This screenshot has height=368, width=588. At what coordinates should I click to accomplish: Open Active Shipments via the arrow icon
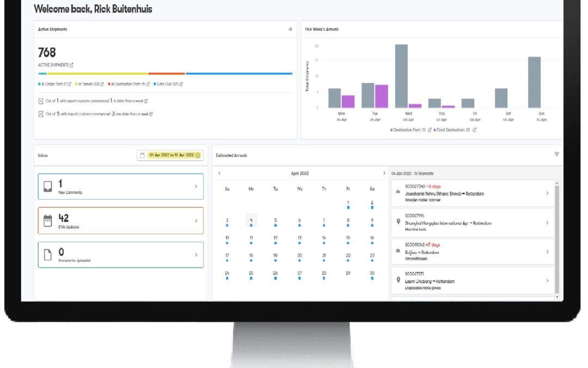pos(290,29)
